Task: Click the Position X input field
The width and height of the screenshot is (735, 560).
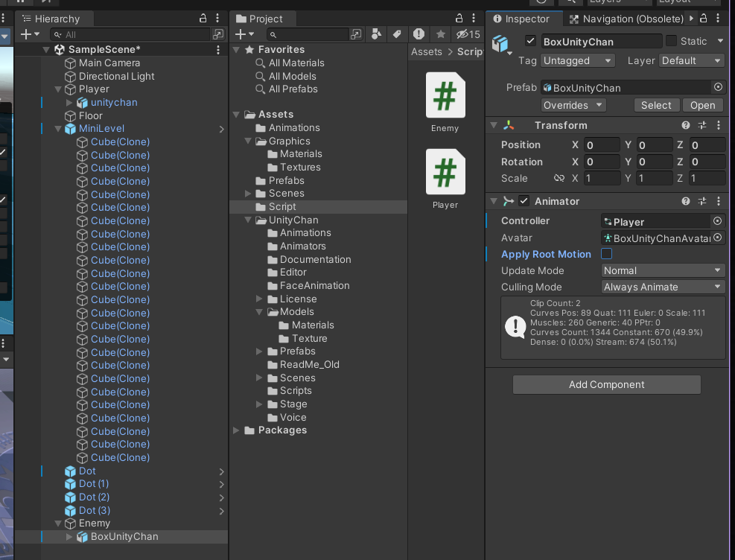Action: (602, 144)
